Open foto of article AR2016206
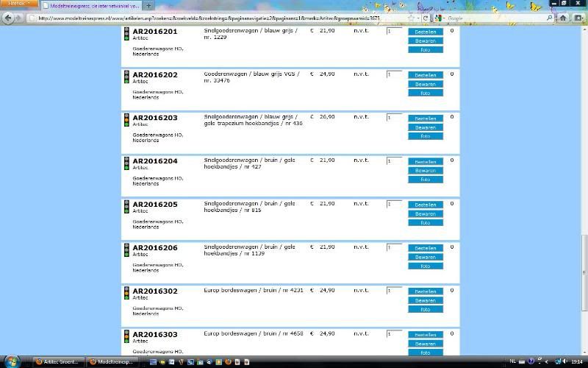This screenshot has width=588, height=368. 426,266
